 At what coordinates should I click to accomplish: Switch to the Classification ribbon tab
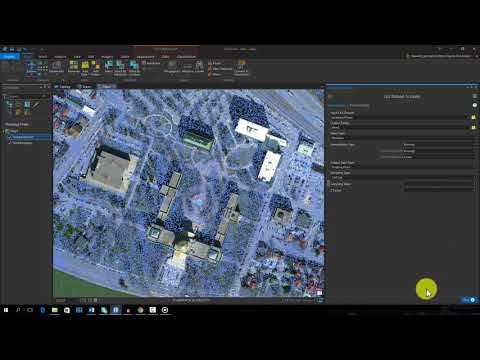click(x=186, y=57)
